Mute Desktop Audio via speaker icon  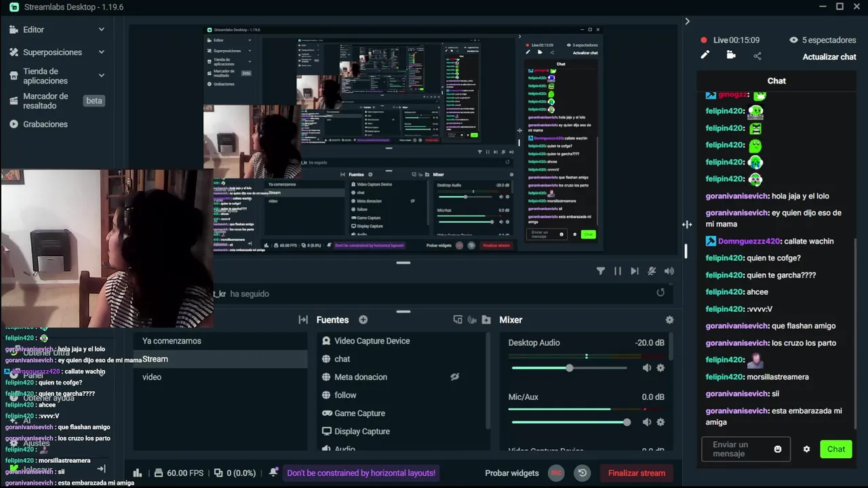point(646,368)
